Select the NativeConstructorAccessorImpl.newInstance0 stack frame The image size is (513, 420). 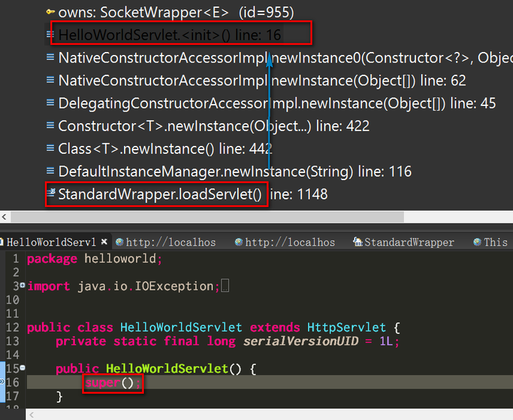pyautogui.click(x=285, y=58)
